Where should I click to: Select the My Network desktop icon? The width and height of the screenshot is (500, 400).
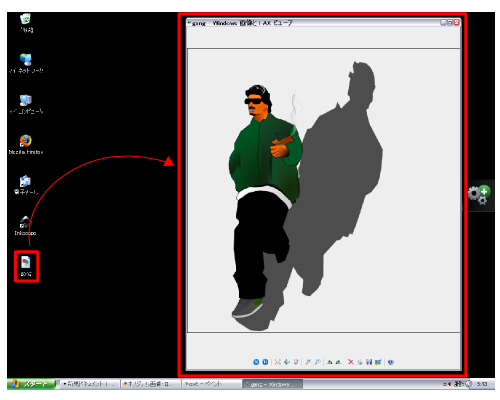(26, 63)
